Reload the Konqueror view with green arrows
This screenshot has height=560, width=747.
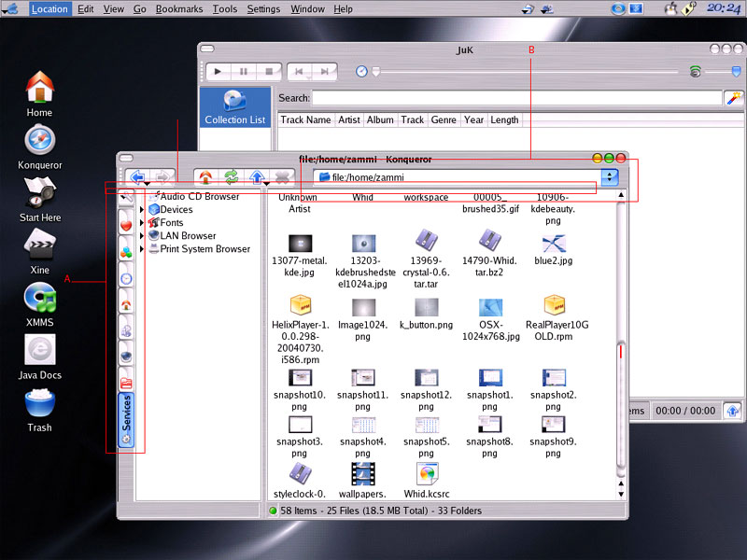pos(232,177)
